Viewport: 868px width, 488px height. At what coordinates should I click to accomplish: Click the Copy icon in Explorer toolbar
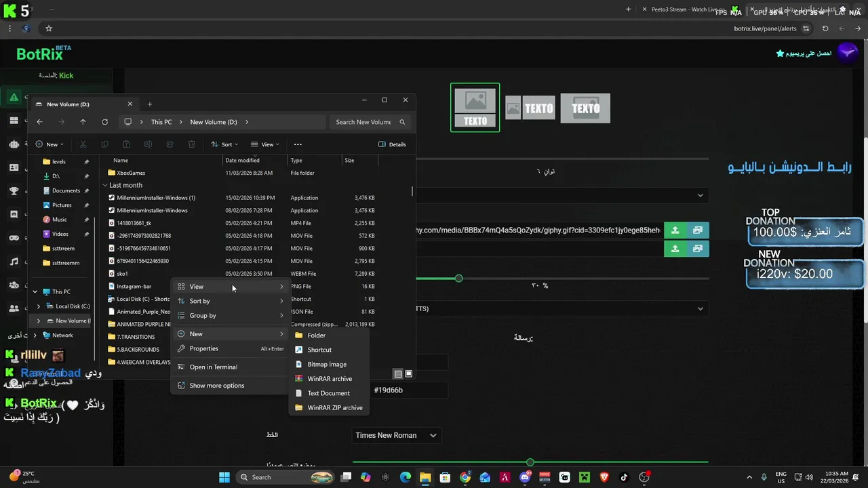[x=104, y=144]
